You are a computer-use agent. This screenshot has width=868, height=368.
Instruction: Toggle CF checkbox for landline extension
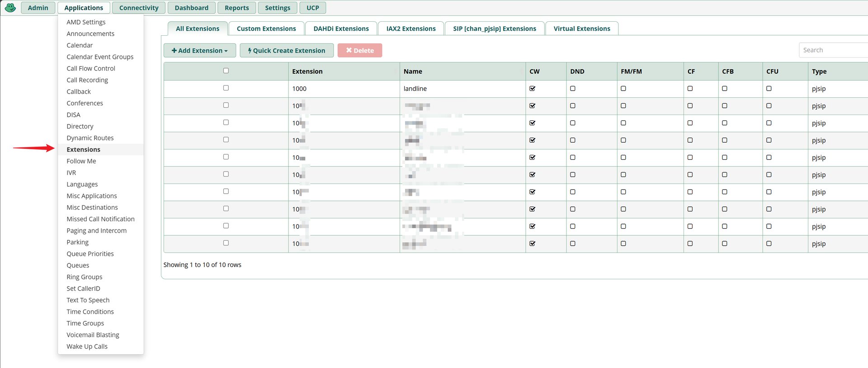[690, 89]
